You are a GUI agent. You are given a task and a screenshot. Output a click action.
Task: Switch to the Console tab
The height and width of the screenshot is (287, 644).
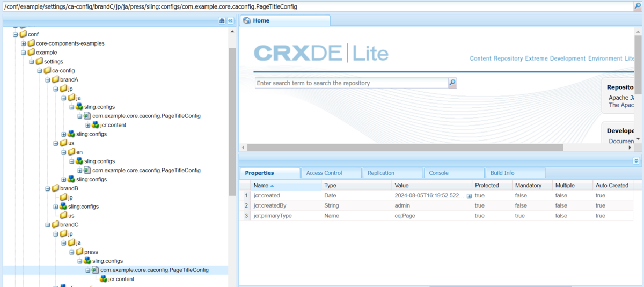[x=454, y=173]
